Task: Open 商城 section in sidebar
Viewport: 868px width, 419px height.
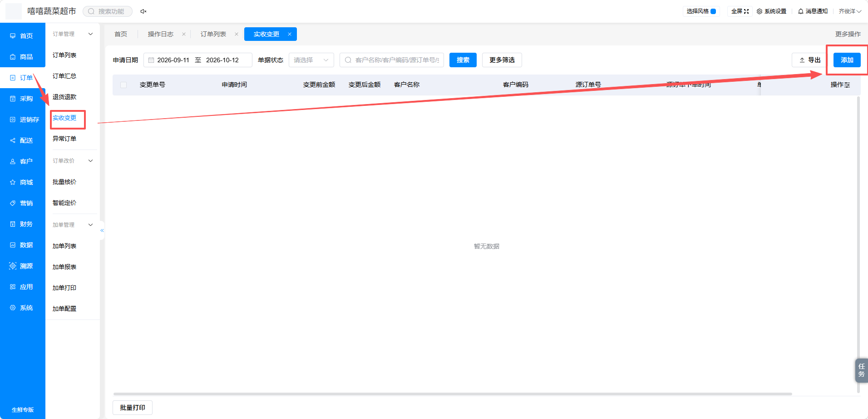Action: click(x=22, y=182)
